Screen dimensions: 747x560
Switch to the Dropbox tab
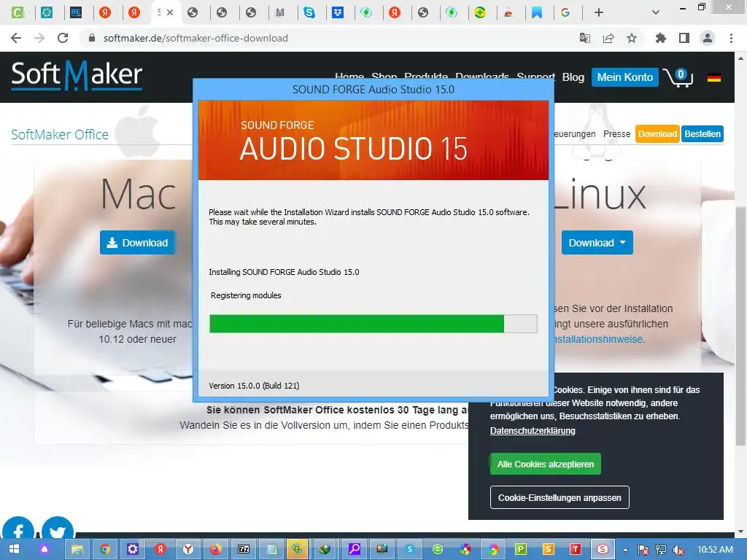pos(338,13)
